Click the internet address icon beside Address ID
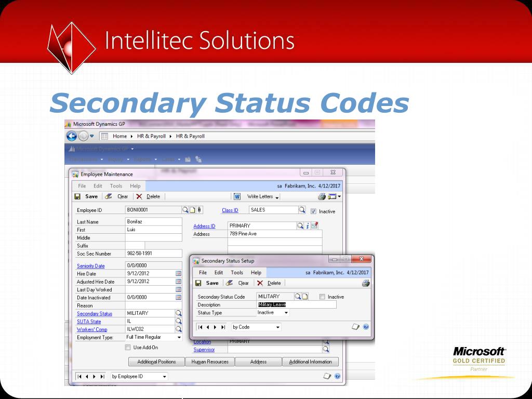The height and width of the screenshot is (399, 532). coord(314,225)
